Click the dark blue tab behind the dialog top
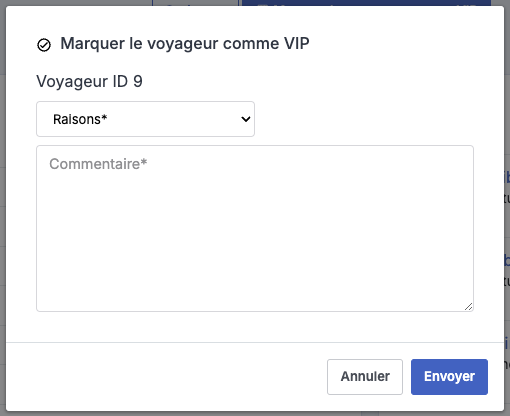Image resolution: width=510 pixels, height=416 pixels. click(x=366, y=3)
